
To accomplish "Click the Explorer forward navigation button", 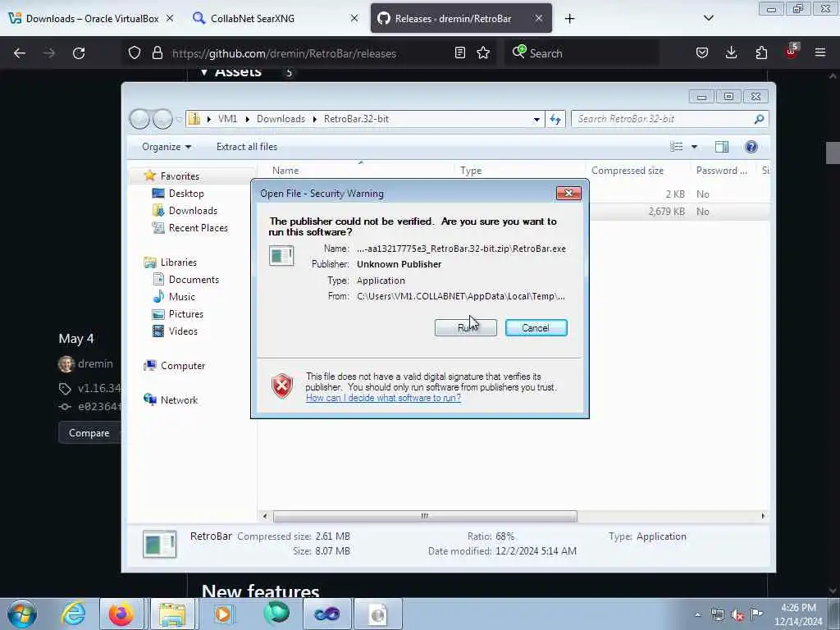I will (x=162, y=119).
